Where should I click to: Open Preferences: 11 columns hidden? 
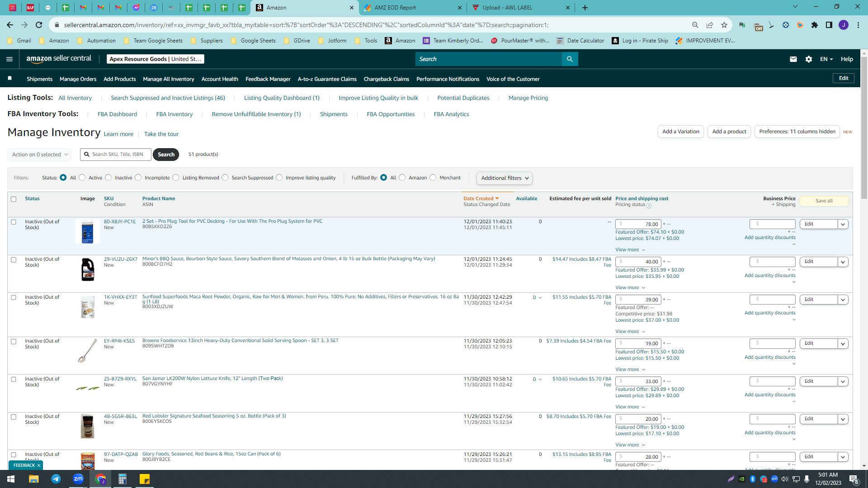(x=797, y=131)
